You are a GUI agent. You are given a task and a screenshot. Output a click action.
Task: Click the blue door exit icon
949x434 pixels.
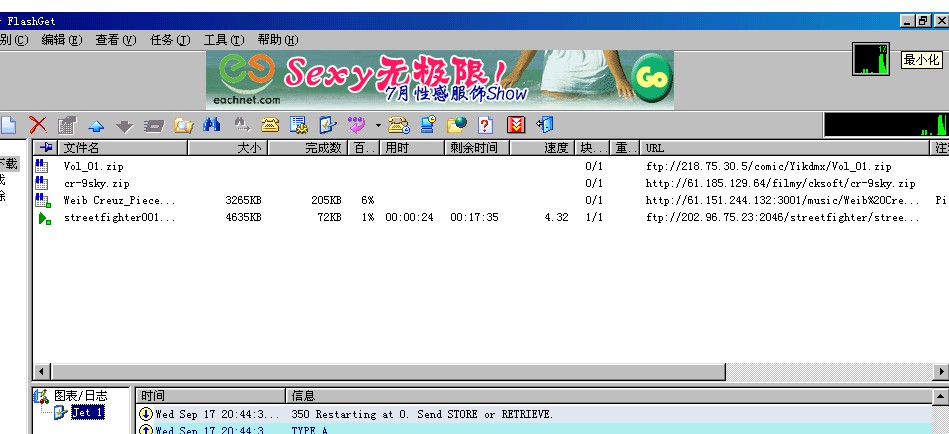click(545, 125)
